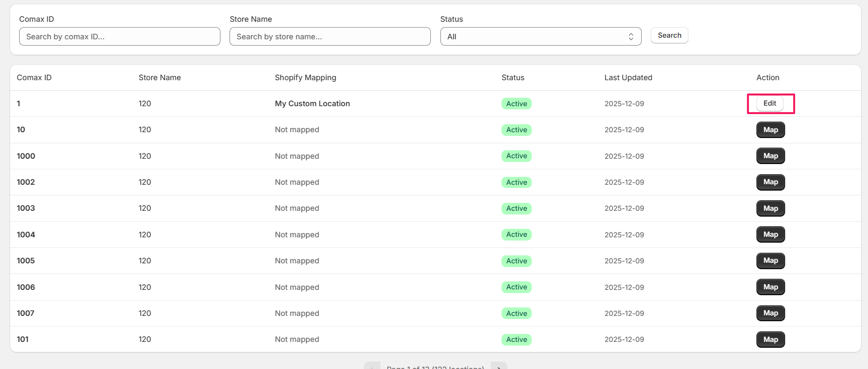Go to the next page of locations
Image resolution: width=868 pixels, height=369 pixels.
pos(499,366)
